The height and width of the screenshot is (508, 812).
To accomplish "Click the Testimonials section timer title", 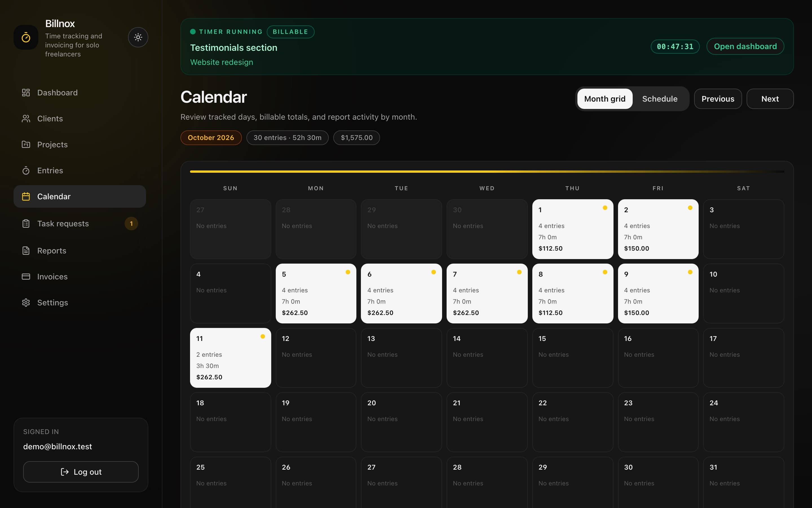I will (233, 48).
